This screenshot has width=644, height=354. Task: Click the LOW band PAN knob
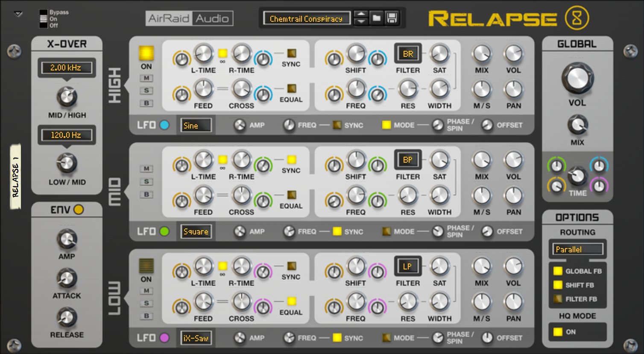[513, 301]
